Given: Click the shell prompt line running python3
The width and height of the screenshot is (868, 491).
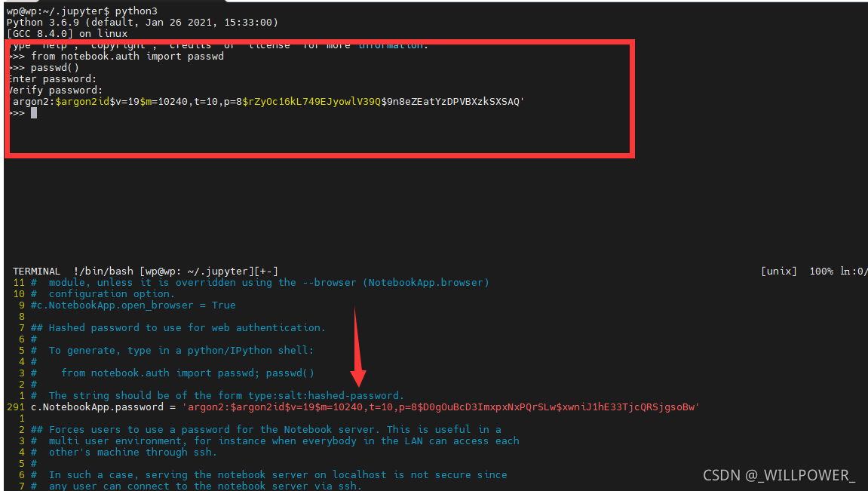Looking at the screenshot, I should coord(82,11).
